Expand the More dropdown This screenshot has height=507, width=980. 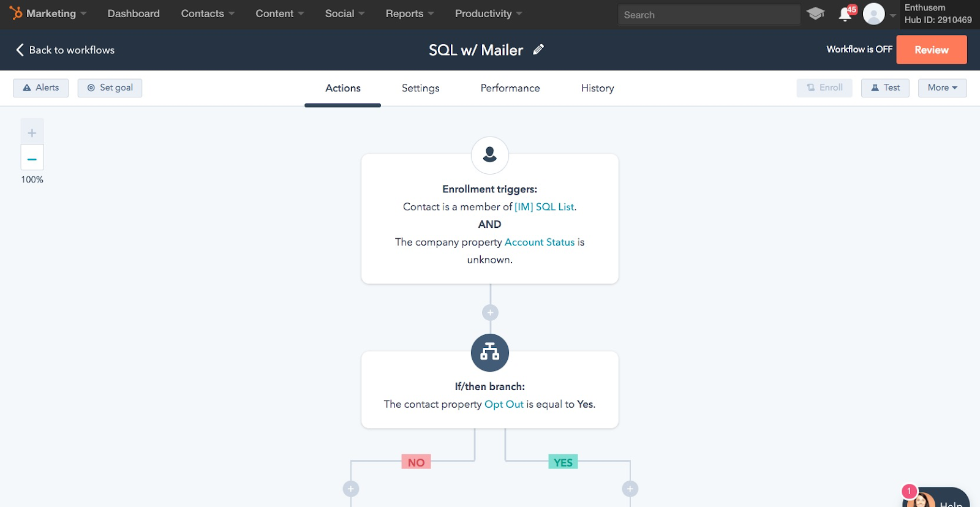pos(942,88)
